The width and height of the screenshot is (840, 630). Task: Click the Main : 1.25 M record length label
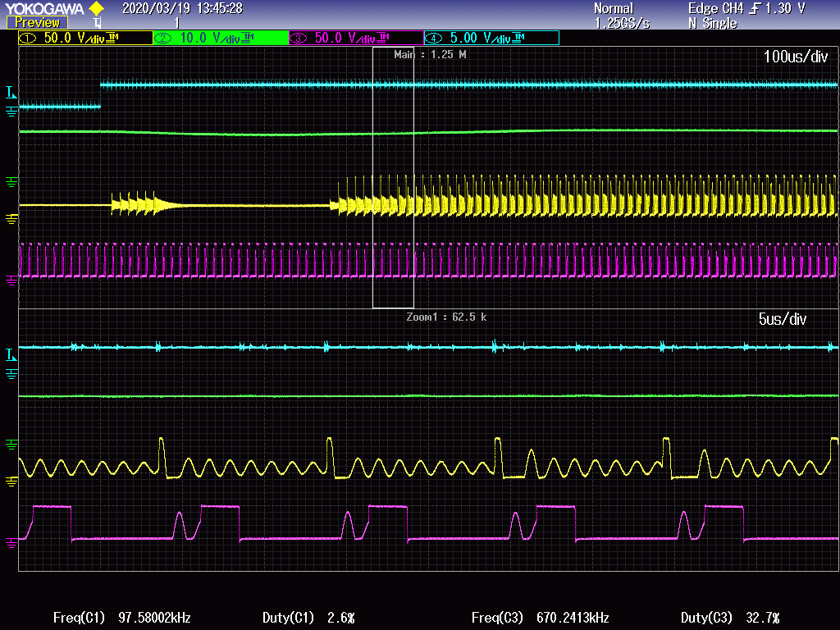click(x=430, y=54)
